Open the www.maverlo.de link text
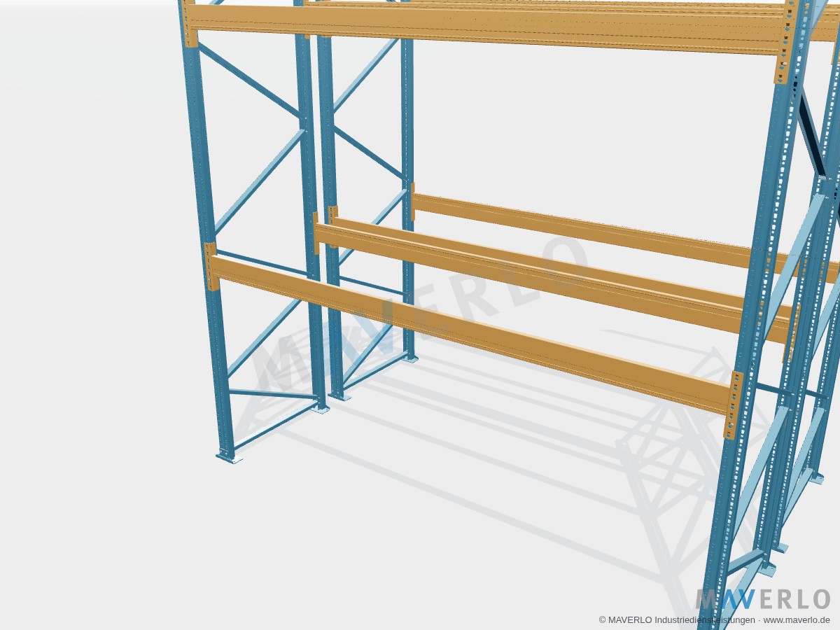The image size is (840, 630). (x=797, y=620)
